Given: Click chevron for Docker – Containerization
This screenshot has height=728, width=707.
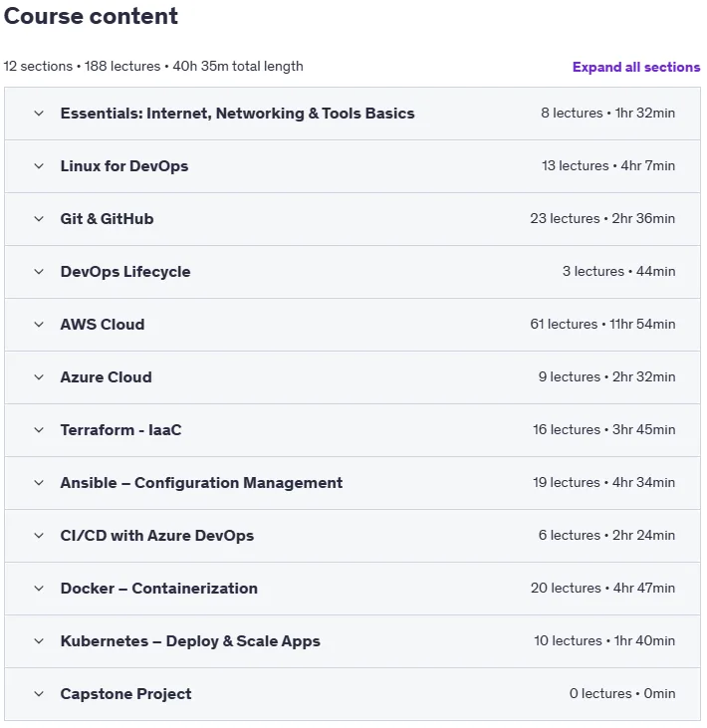Looking at the screenshot, I should coord(39,589).
